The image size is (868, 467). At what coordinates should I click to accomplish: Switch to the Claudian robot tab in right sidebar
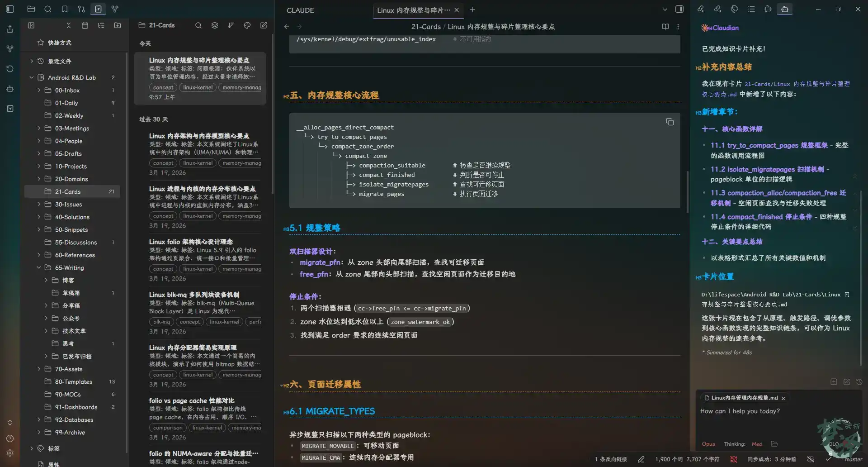point(785,9)
